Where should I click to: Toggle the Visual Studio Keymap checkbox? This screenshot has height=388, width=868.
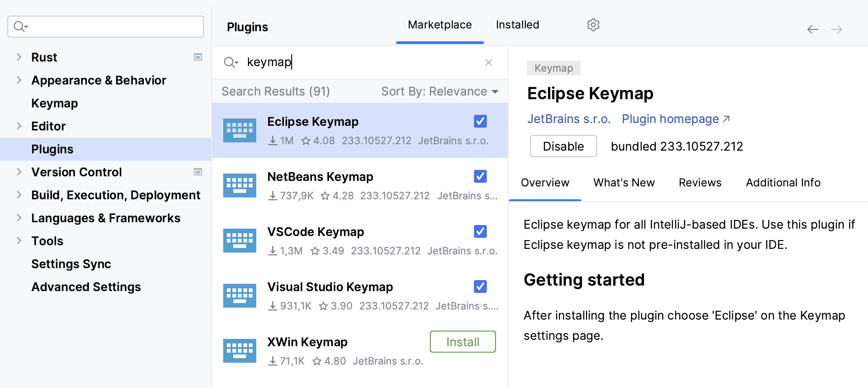pyautogui.click(x=480, y=287)
